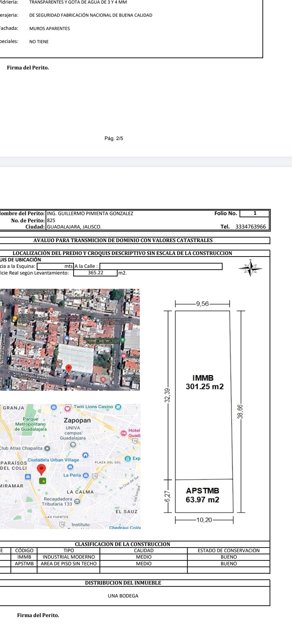Click the 9,56 top dimension
Screen dimensions: 292x644
point(202,304)
